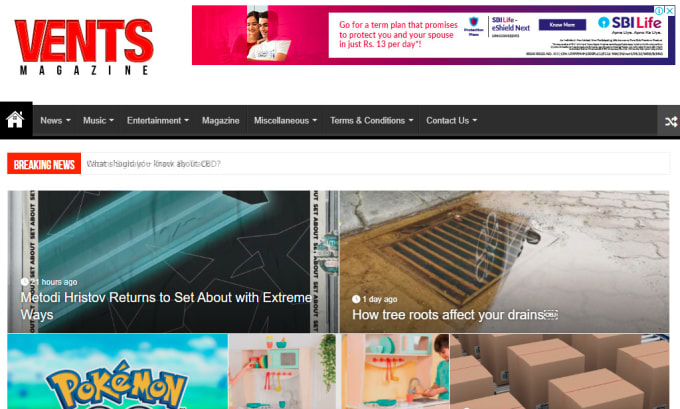This screenshot has height=409, width=680.
Task: Open the ad info icon
Action: (x=659, y=11)
